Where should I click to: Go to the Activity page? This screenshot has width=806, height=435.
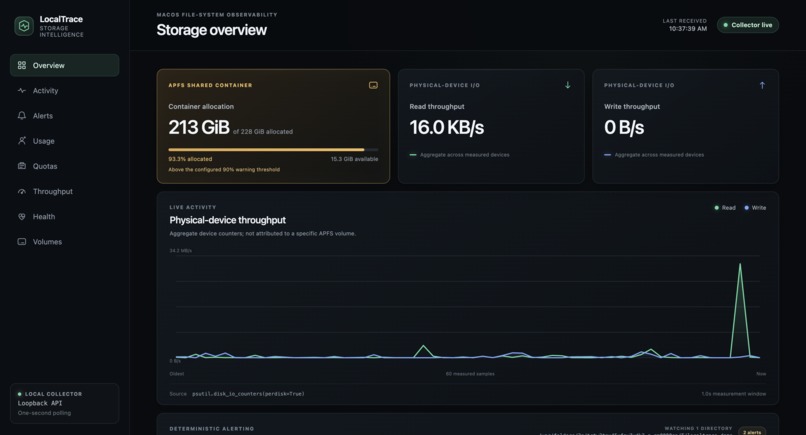pyautogui.click(x=64, y=90)
